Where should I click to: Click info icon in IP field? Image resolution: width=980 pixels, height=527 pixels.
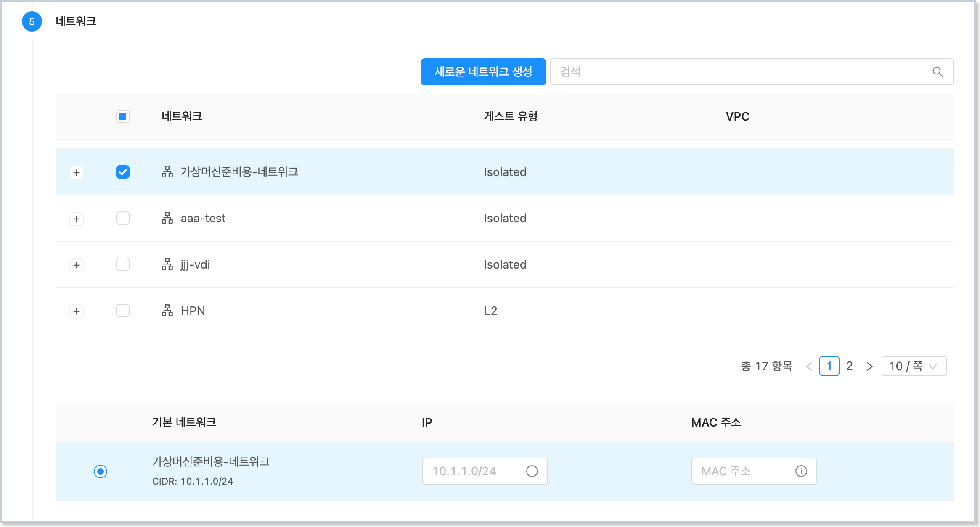point(532,471)
